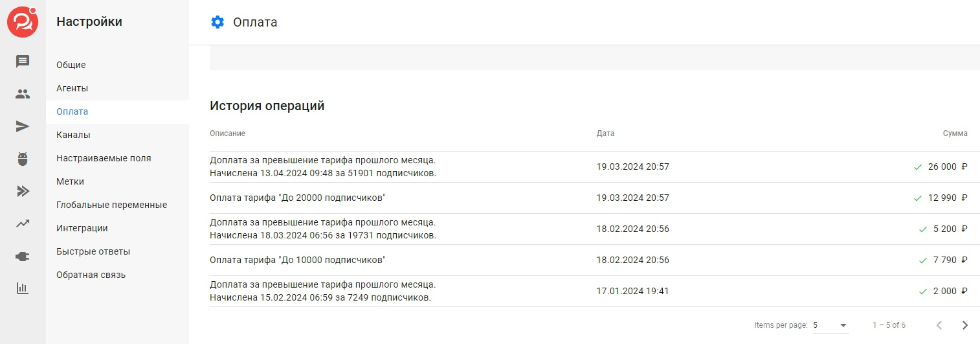Open Быстрые ответы settings page
The width and height of the screenshot is (980, 344).
(93, 251)
